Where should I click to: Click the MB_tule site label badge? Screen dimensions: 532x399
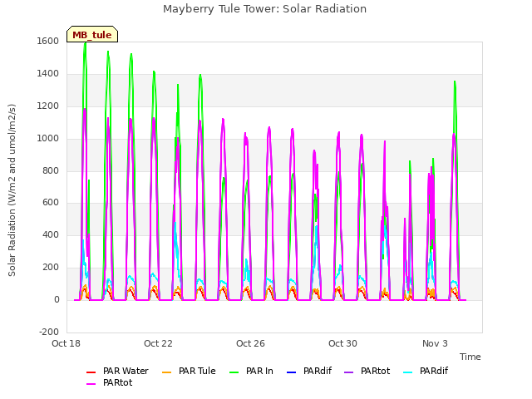(x=92, y=34)
